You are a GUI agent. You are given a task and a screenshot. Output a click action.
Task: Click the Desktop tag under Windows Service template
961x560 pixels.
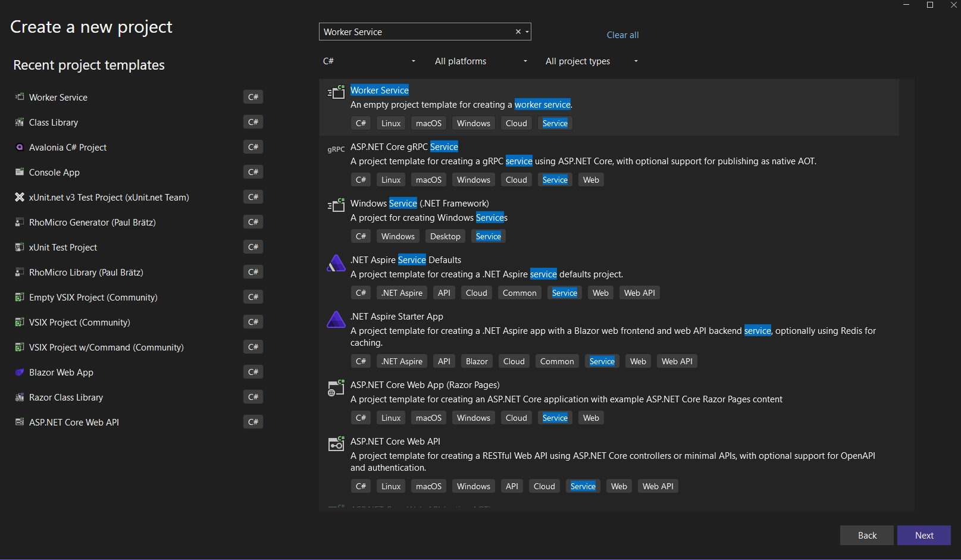[445, 236]
